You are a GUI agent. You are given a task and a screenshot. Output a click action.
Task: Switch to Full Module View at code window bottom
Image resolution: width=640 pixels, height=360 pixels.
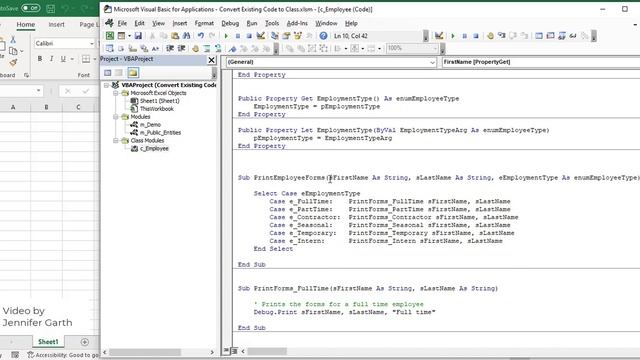[x=234, y=351]
